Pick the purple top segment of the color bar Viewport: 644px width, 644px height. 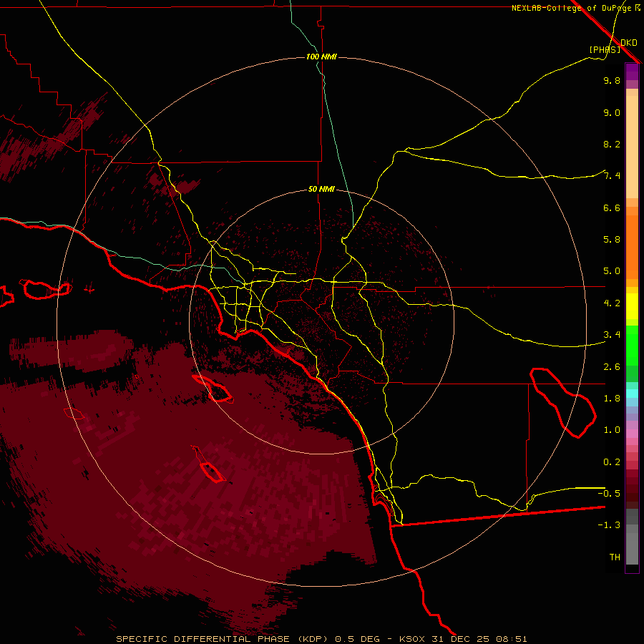(x=632, y=72)
